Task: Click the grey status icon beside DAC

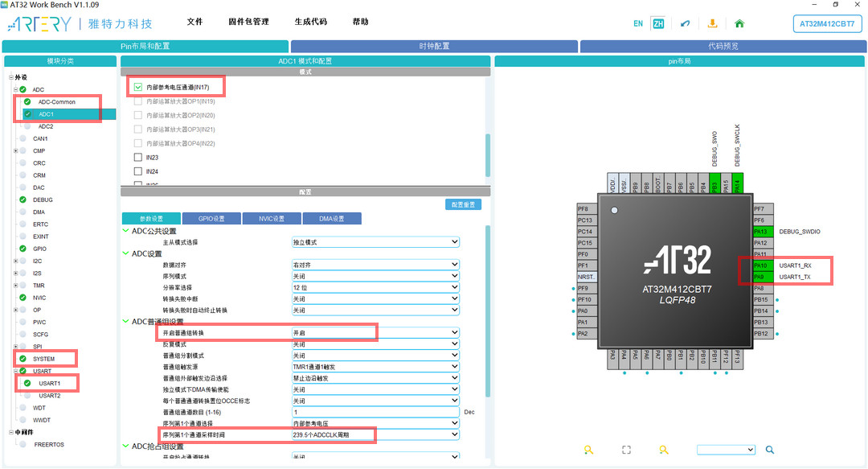Action: click(x=23, y=187)
